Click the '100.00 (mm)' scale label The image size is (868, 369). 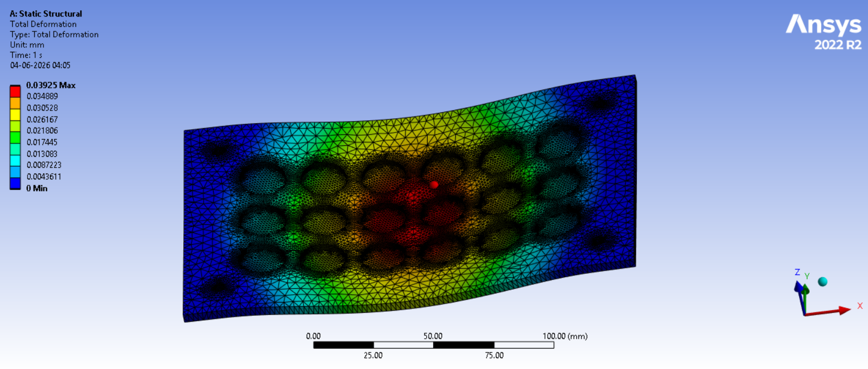565,336
